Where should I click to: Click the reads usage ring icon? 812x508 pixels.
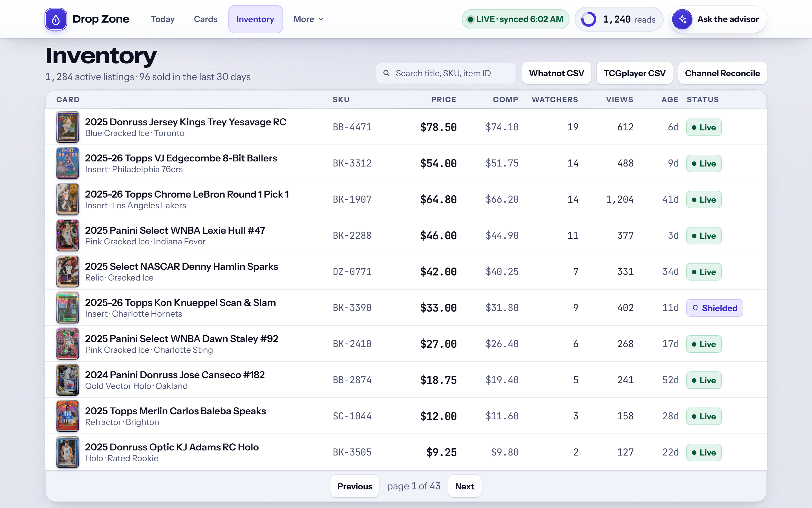pos(588,19)
